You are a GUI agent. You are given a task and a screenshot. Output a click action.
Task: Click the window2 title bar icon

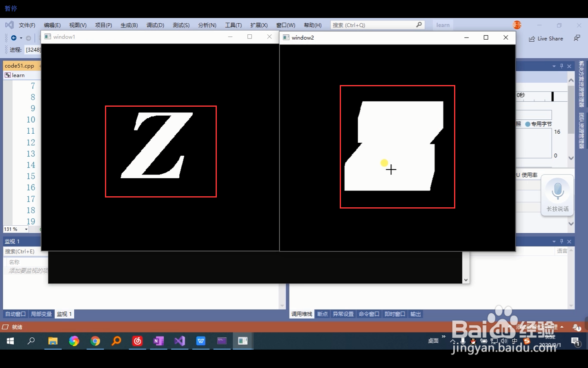[286, 38]
